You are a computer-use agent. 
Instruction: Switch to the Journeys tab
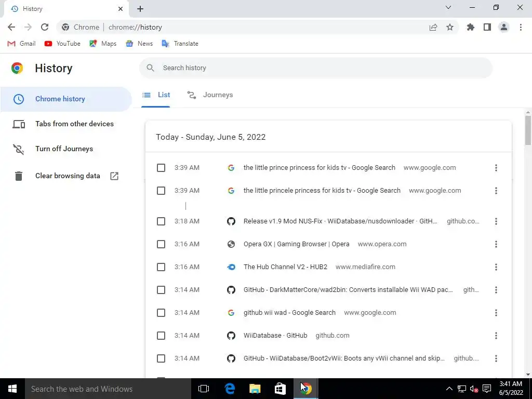click(x=210, y=95)
